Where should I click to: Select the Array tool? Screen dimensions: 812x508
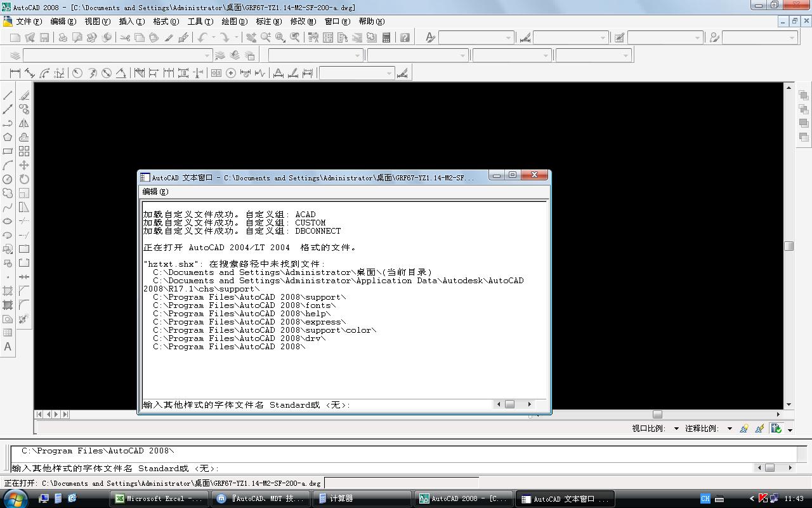tap(24, 151)
